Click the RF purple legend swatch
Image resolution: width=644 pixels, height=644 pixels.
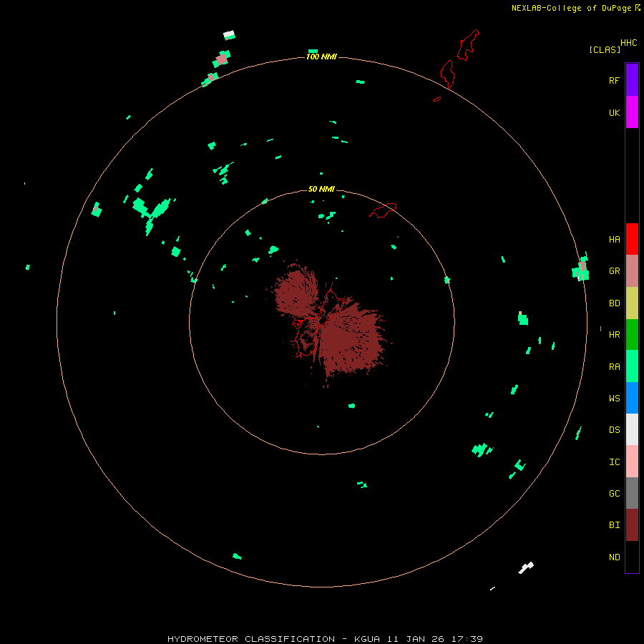[632, 80]
